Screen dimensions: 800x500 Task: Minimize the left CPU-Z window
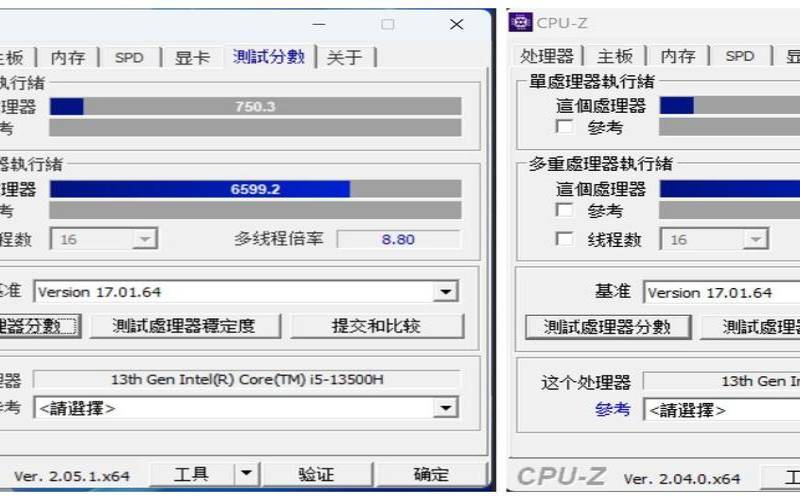319,24
